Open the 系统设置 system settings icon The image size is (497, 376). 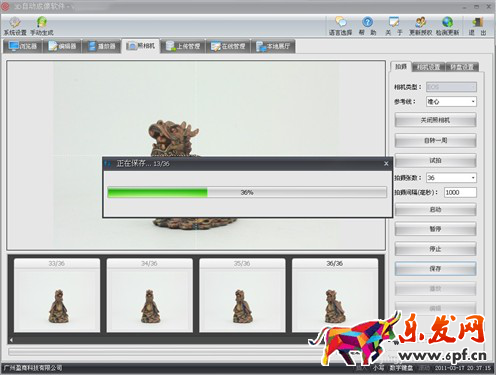pos(15,26)
